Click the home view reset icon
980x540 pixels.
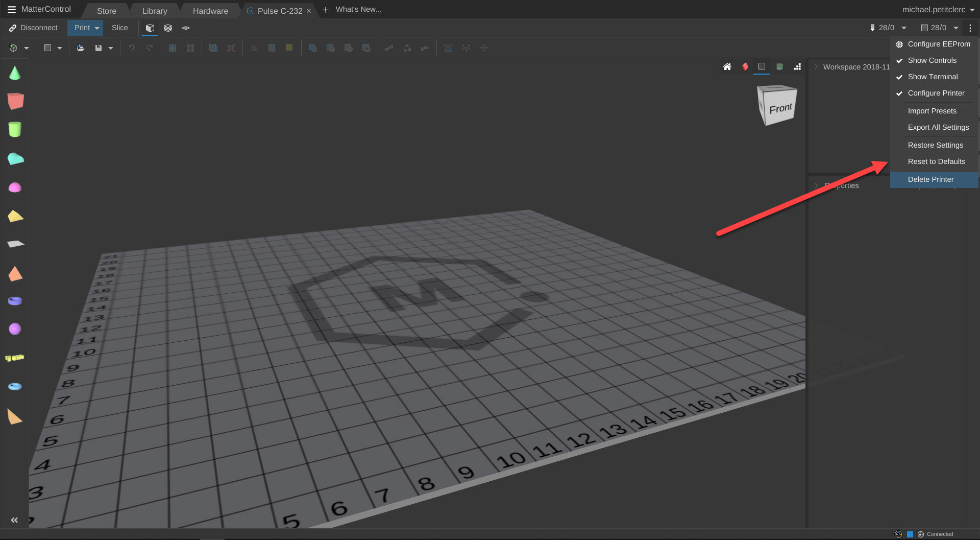727,67
